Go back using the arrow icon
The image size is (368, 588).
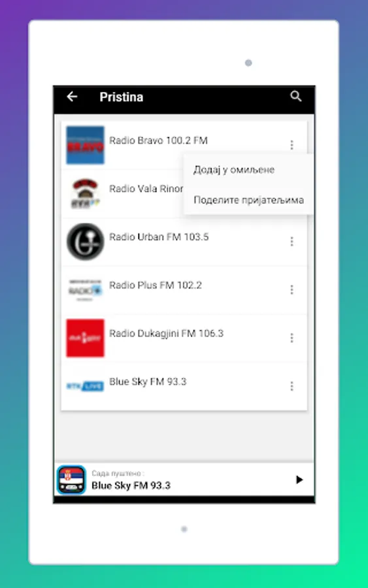(72, 97)
